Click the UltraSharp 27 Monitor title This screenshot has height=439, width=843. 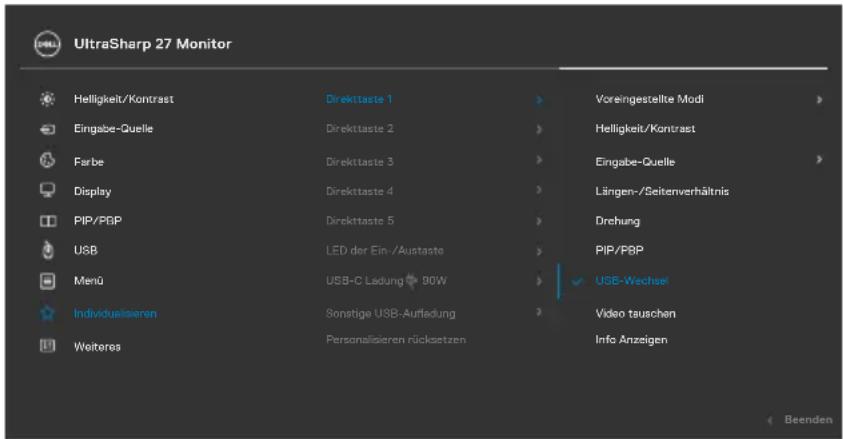click(153, 44)
